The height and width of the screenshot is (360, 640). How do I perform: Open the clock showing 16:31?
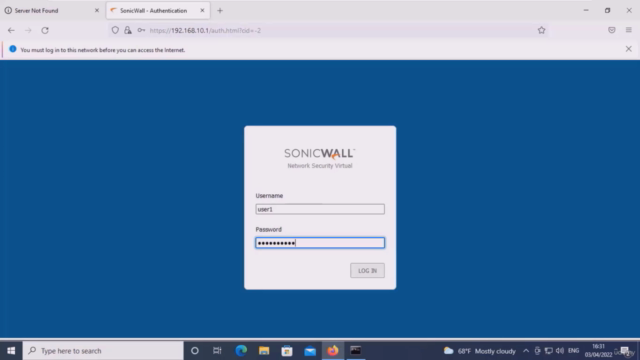coord(598,351)
